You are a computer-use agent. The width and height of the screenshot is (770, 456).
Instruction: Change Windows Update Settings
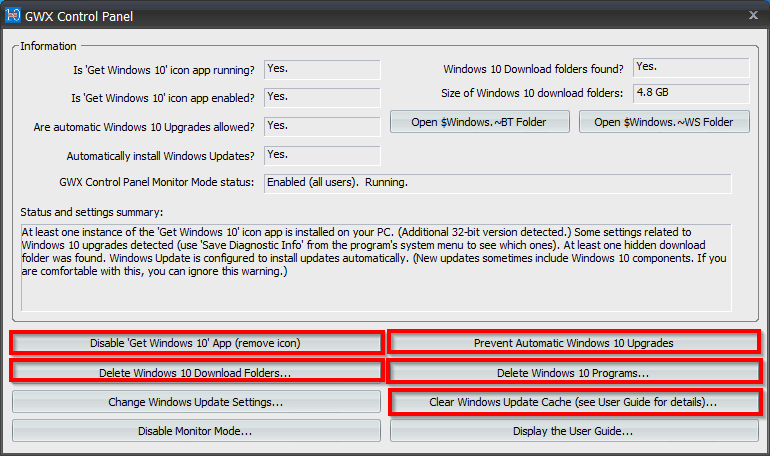coord(196,402)
